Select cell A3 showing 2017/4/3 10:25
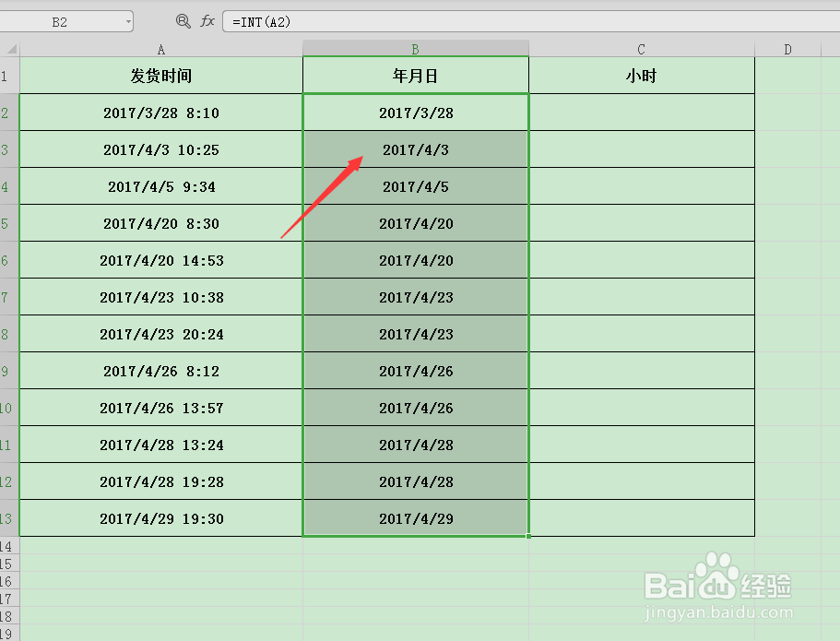The height and width of the screenshot is (641, 840). point(161,149)
